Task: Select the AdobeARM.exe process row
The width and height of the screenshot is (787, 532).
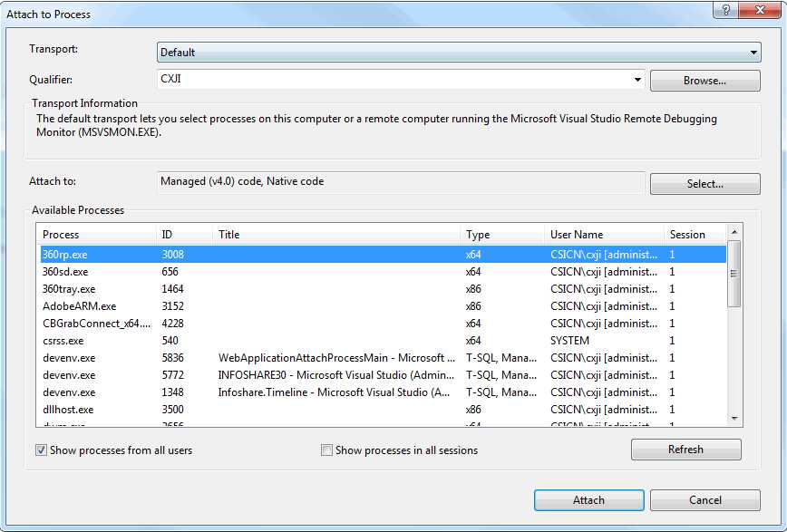Action: pos(383,306)
